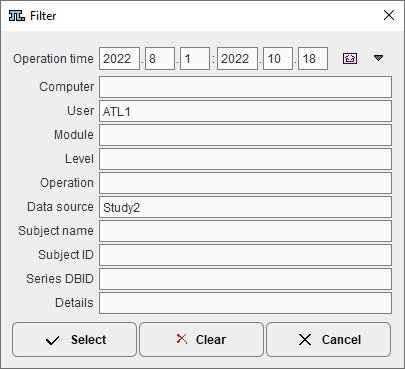Image resolution: width=405 pixels, height=369 pixels.
Task: Click the end year field showing 2022
Action: [x=237, y=59]
